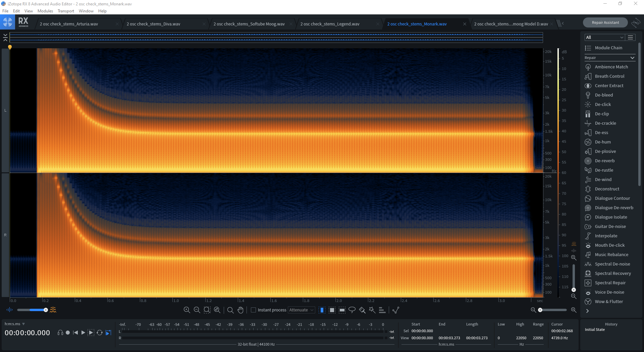Viewport: 644px width, 352px height.
Task: Select the time selection tool
Action: tap(322, 310)
